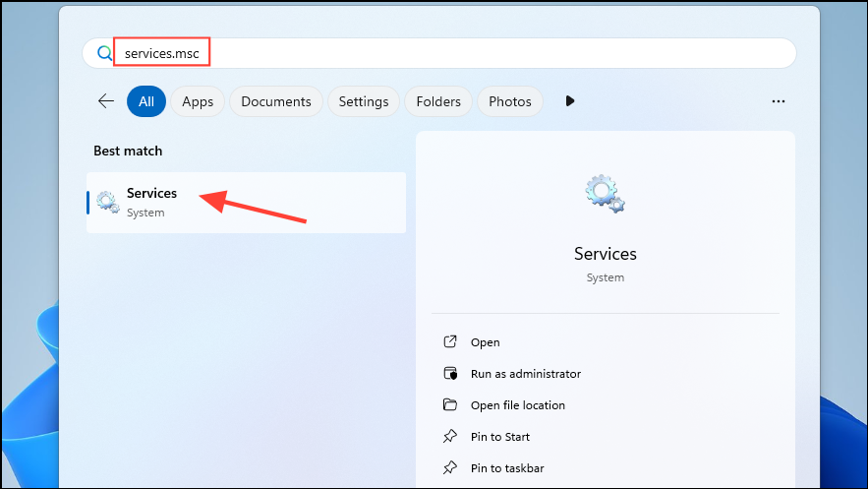The height and width of the screenshot is (489, 868).
Task: Click the Open file location folder icon
Action: click(x=450, y=404)
